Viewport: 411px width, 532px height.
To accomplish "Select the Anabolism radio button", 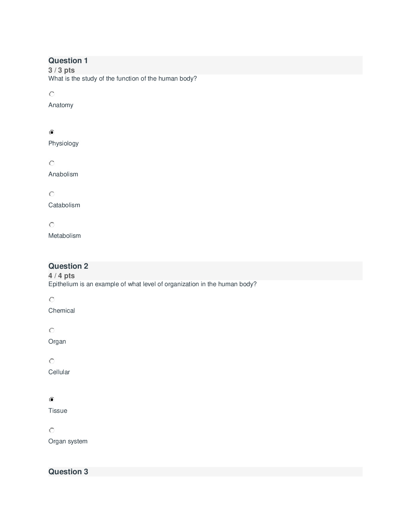I will 52,163.
